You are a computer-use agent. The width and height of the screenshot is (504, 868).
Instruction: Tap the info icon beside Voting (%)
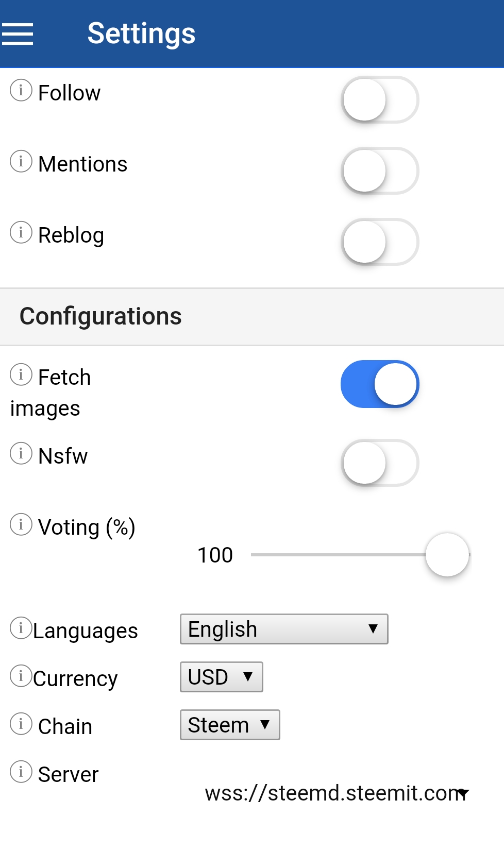21,525
